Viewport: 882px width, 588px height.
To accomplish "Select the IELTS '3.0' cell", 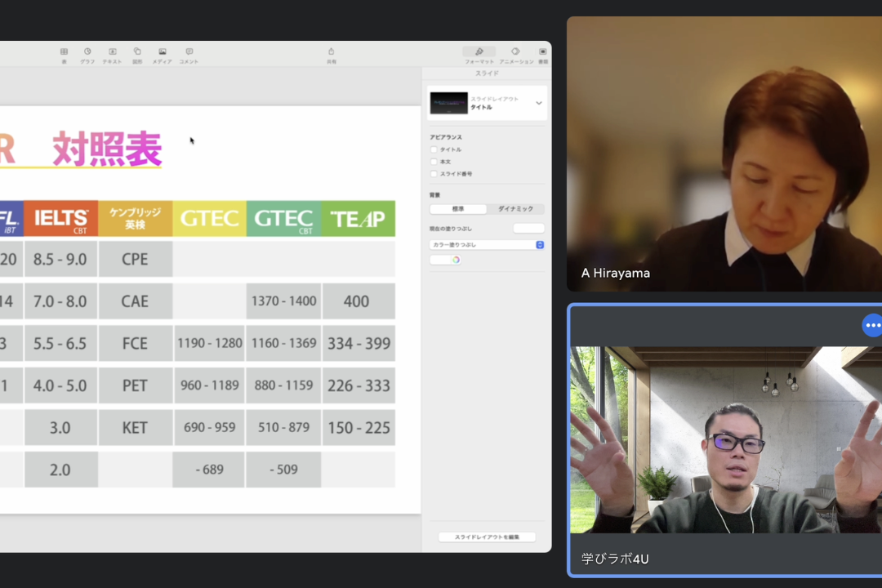I will coord(60,428).
